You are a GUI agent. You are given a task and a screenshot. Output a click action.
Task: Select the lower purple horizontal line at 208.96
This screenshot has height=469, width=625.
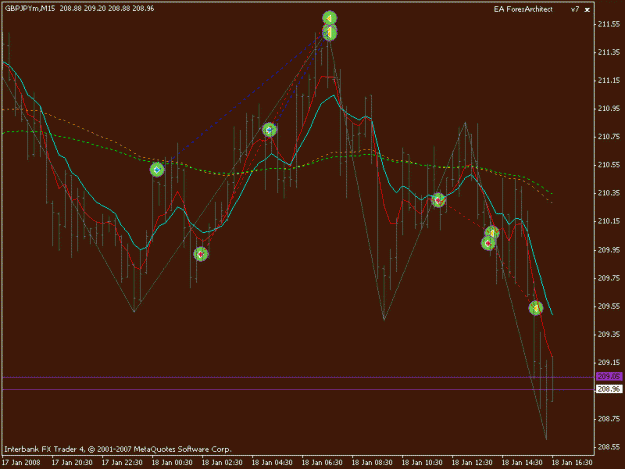click(x=298, y=389)
